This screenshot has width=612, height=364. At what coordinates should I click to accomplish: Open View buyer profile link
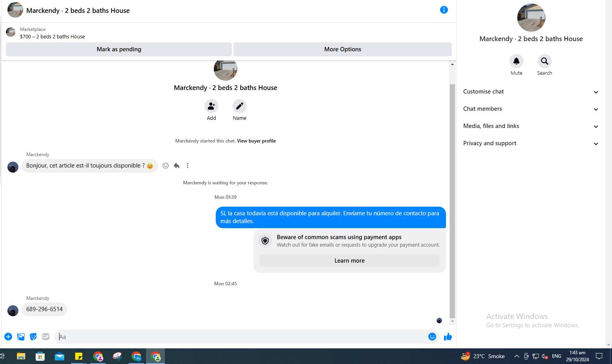point(256,141)
